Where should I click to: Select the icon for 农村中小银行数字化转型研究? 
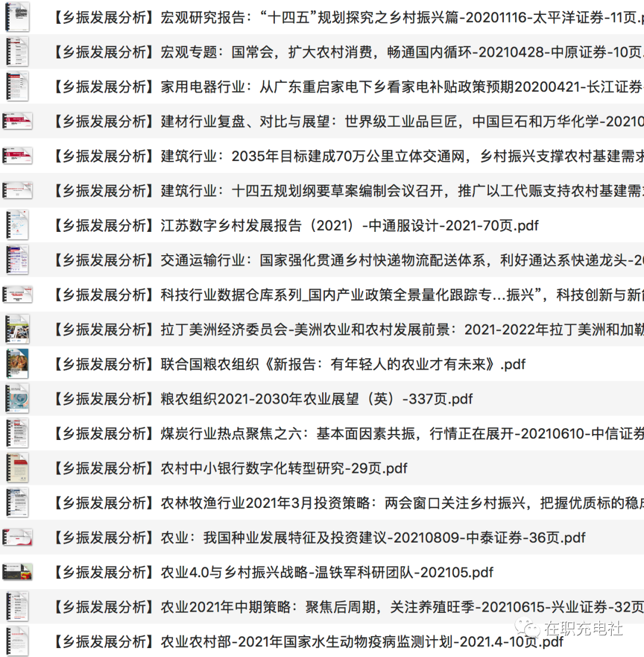point(17,467)
